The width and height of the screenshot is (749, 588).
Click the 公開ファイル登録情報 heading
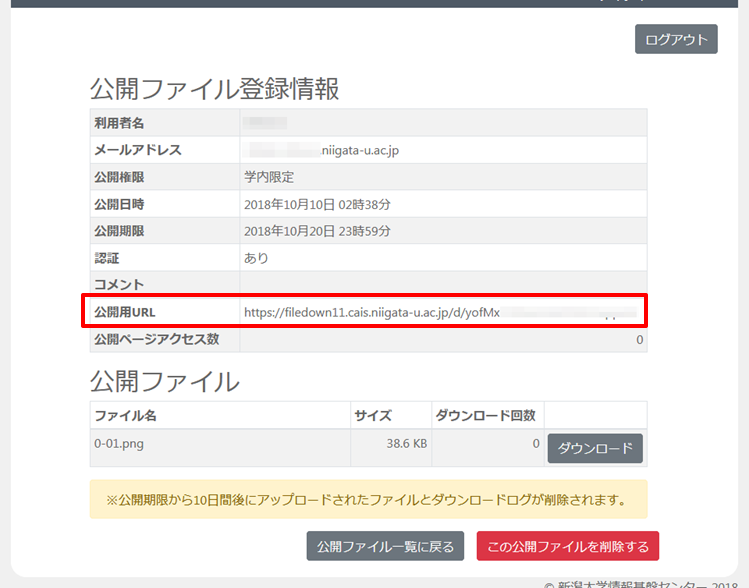(x=215, y=89)
